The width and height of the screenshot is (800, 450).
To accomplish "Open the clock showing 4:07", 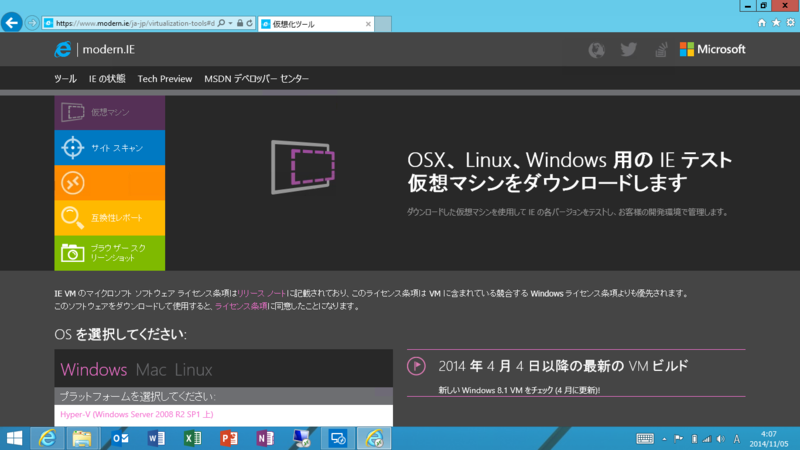I will (768, 439).
